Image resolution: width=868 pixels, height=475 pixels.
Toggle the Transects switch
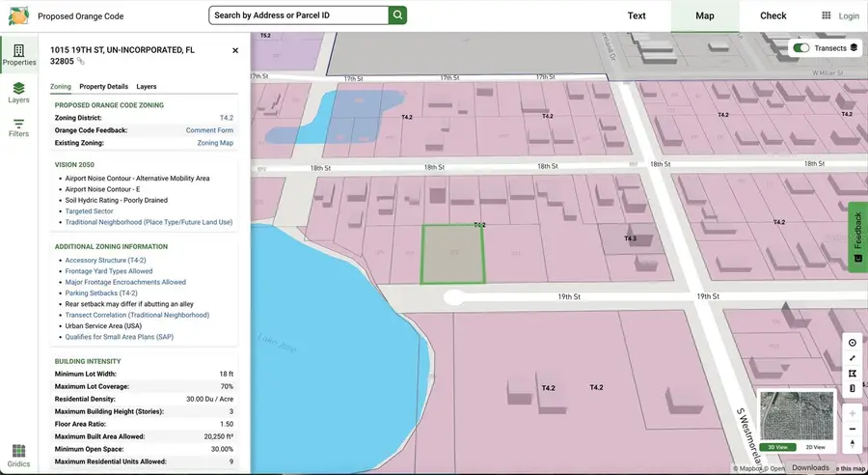801,48
